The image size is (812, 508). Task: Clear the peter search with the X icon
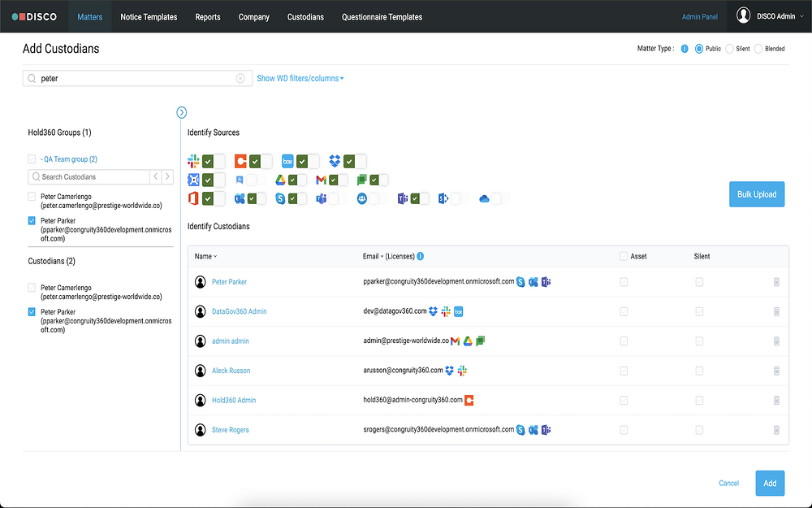240,78
